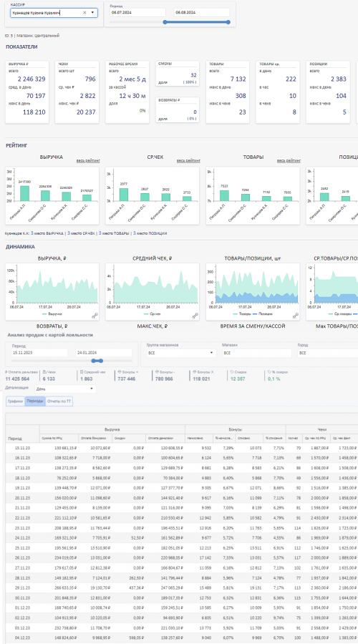Click the cashier period slider right handle
Viewport: 358px width, 644px height.
[228, 22]
